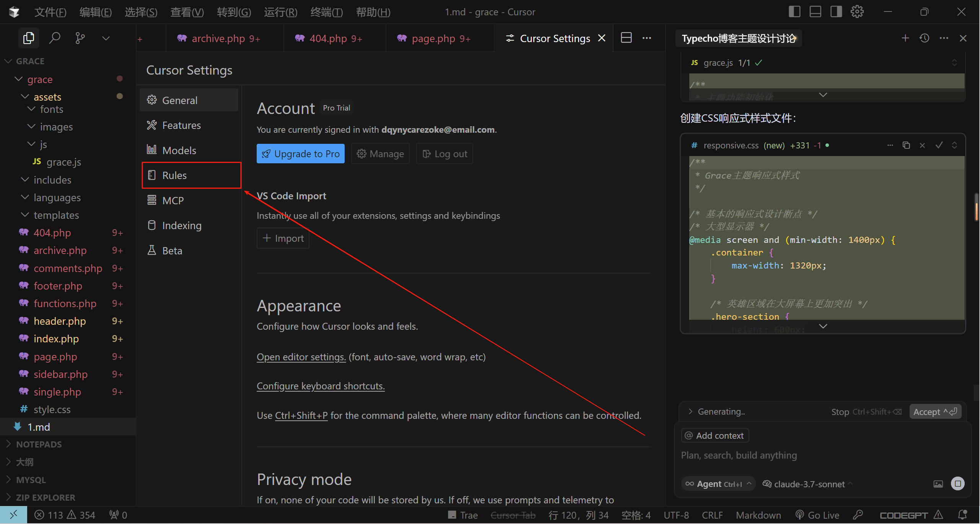Viewport: 980px width, 524px height.
Task: Open the Source Control view icon
Action: (x=80, y=38)
